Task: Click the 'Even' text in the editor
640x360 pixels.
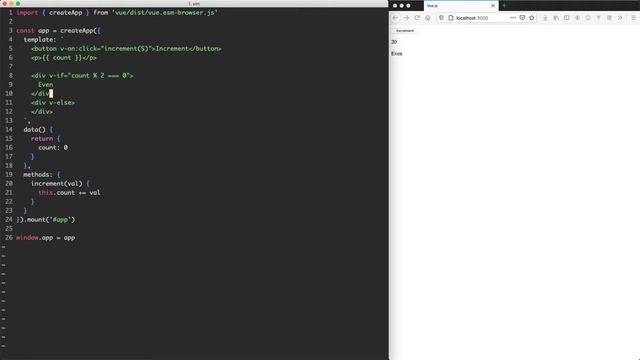Action: coord(46,84)
